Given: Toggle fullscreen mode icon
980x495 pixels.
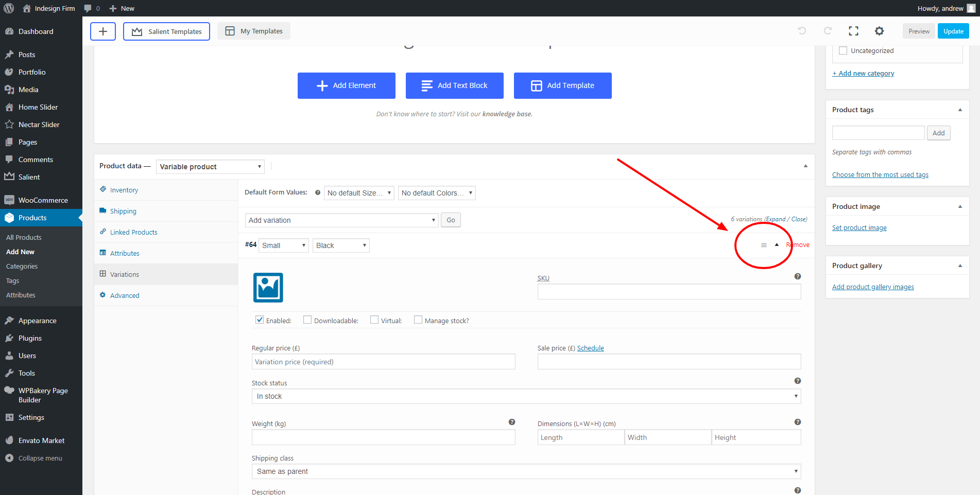Looking at the screenshot, I should pyautogui.click(x=853, y=31).
